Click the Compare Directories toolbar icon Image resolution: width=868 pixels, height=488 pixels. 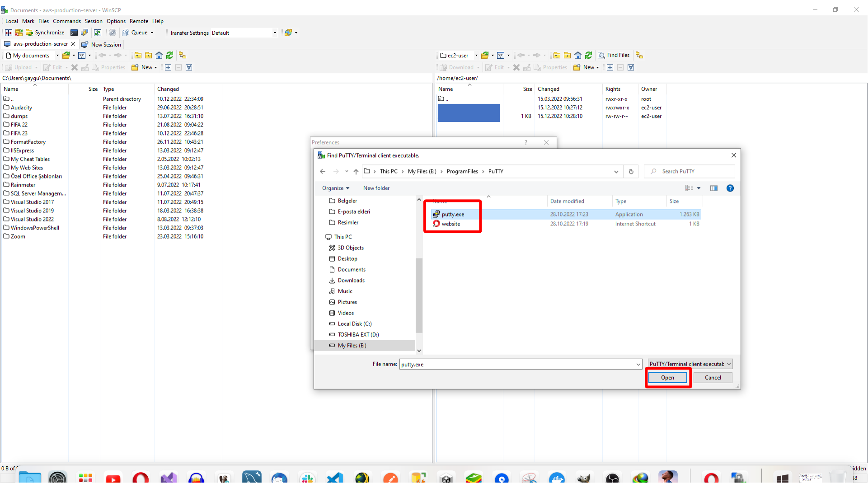pyautogui.click(x=8, y=33)
